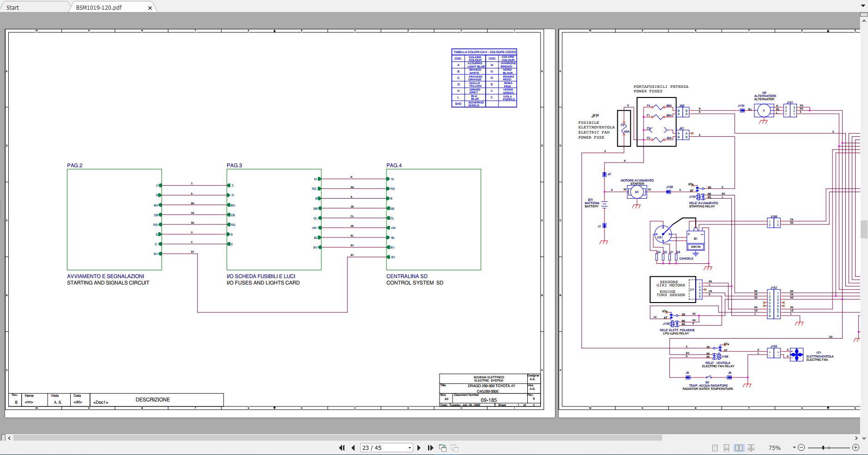Click the vertical scrollbar thumb
This screenshot has height=455, width=868.
click(x=864, y=230)
